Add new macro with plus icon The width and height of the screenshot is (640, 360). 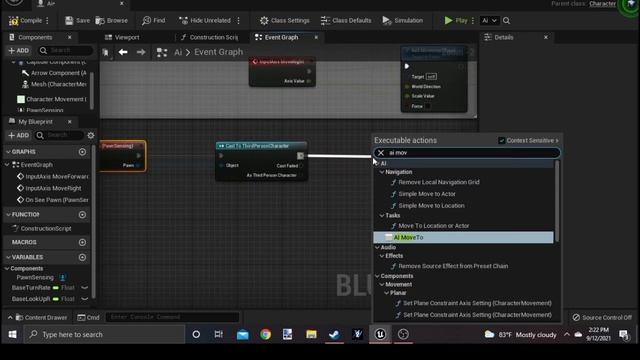coord(82,242)
